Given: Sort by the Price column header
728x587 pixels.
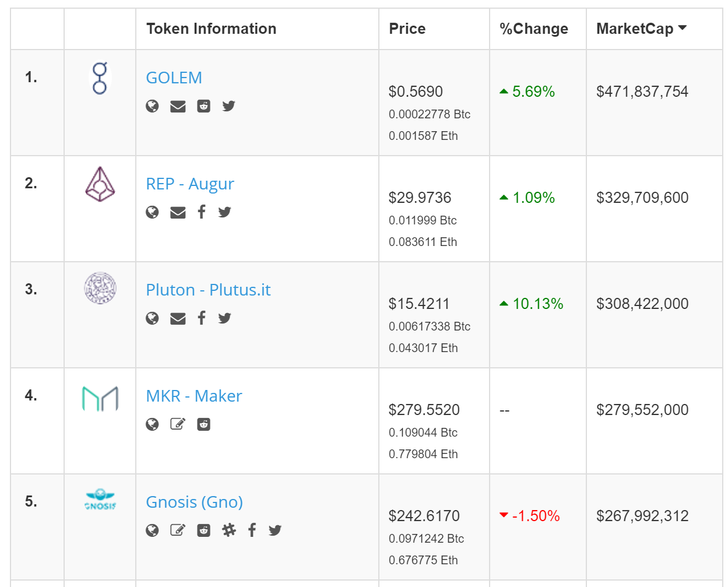Looking at the screenshot, I should pyautogui.click(x=407, y=28).
